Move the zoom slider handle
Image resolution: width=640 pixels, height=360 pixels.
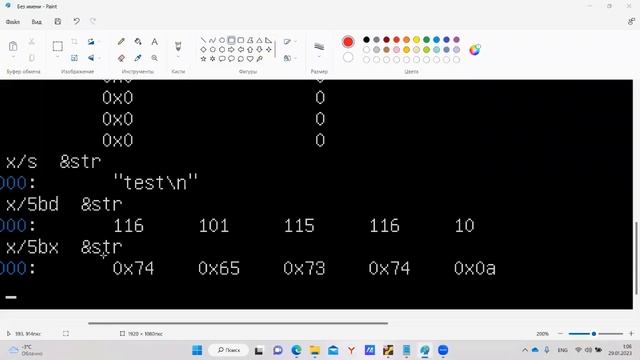pyautogui.click(x=594, y=333)
